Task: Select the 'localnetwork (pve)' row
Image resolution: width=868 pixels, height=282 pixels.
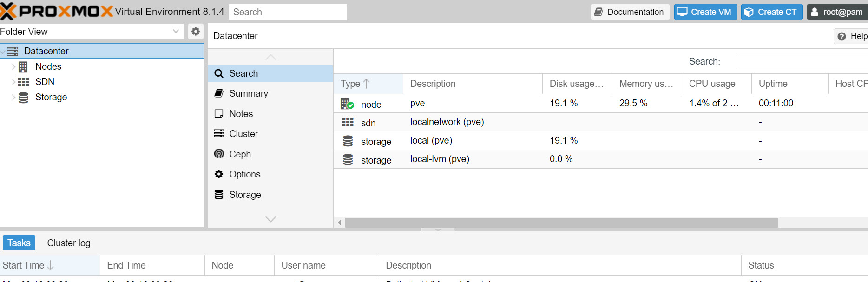Action: [601, 122]
